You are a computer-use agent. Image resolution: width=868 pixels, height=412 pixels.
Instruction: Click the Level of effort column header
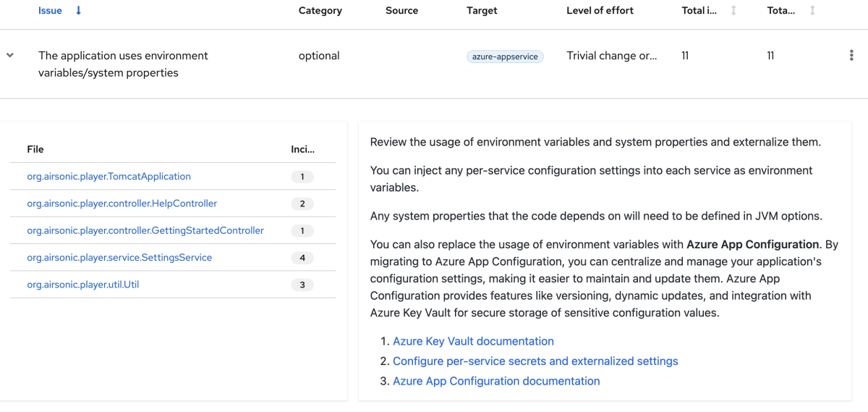pyautogui.click(x=600, y=11)
